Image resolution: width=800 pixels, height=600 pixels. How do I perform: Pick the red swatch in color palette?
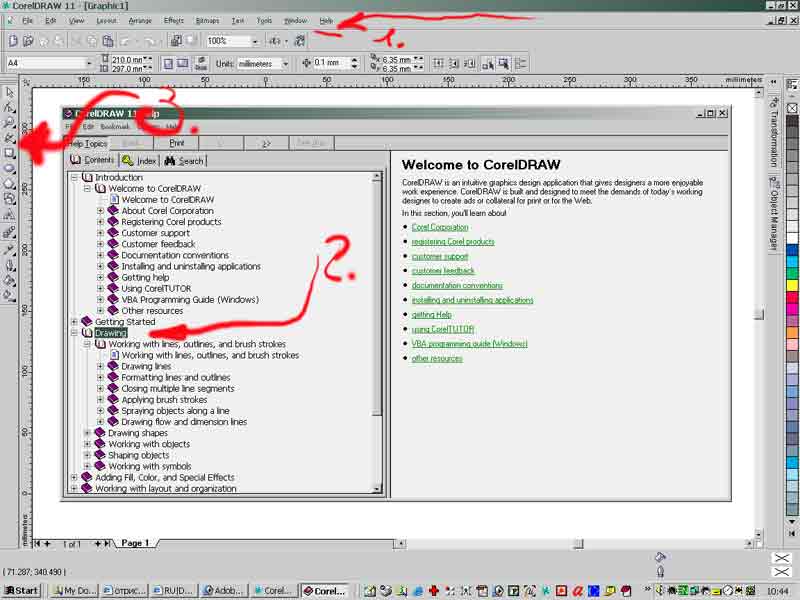pyautogui.click(x=792, y=296)
